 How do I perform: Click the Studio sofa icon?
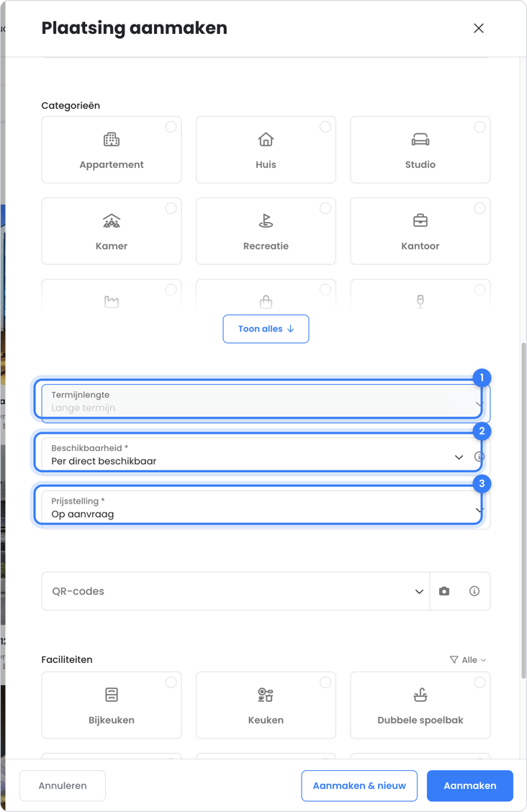pyautogui.click(x=420, y=139)
